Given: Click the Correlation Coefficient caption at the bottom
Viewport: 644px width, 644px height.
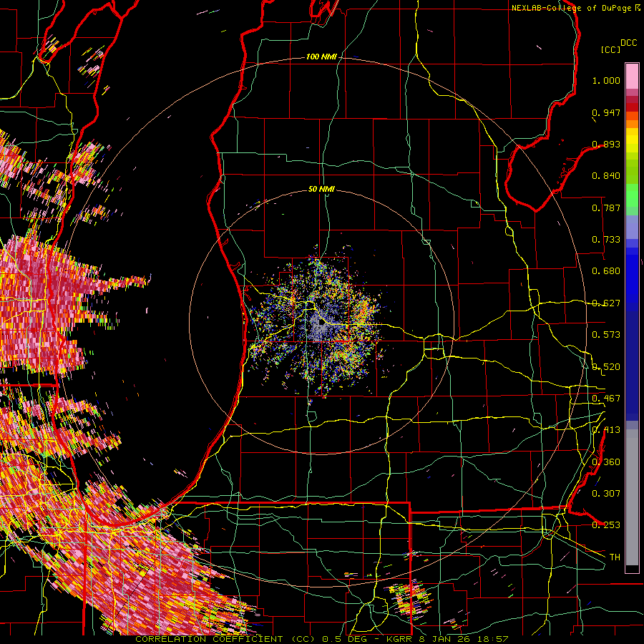Looking at the screenshot, I should [x=321, y=639].
